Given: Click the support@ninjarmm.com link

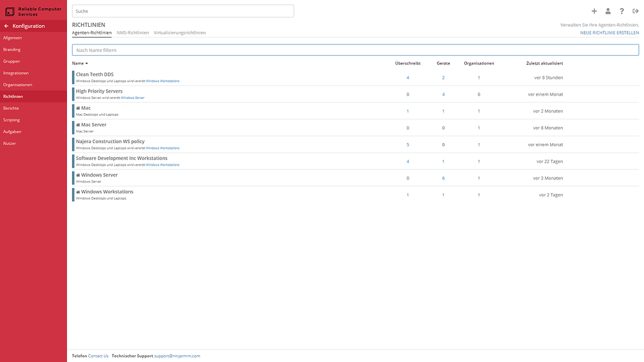Looking at the screenshot, I should coord(177,356).
